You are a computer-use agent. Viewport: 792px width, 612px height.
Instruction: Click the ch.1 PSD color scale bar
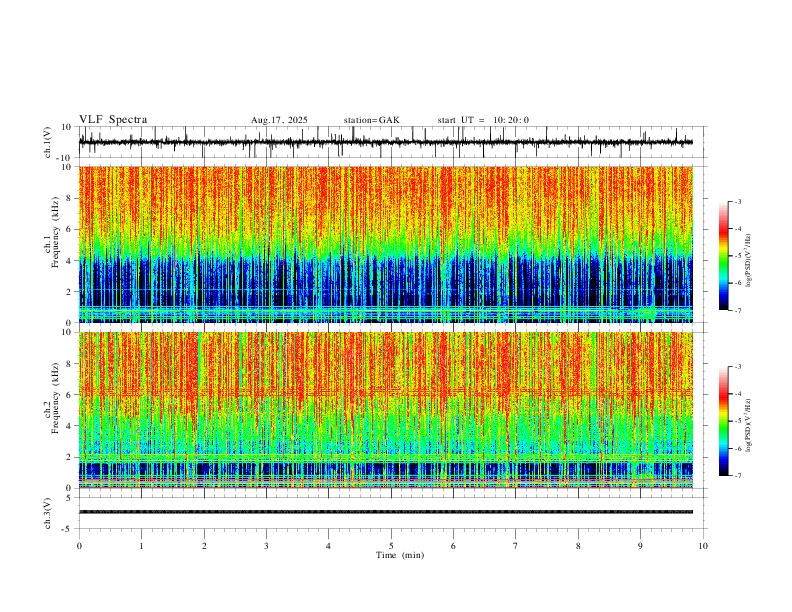pyautogui.click(x=723, y=256)
